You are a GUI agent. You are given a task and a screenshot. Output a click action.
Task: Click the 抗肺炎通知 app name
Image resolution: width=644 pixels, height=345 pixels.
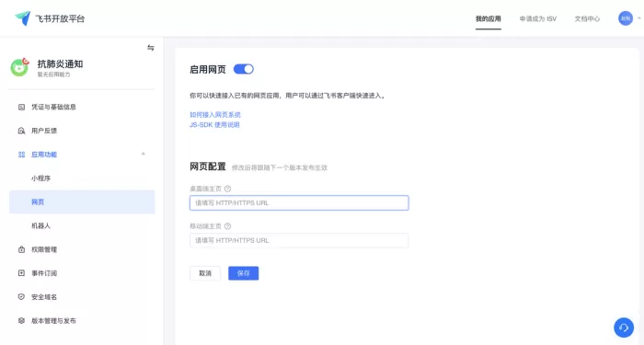pos(60,64)
